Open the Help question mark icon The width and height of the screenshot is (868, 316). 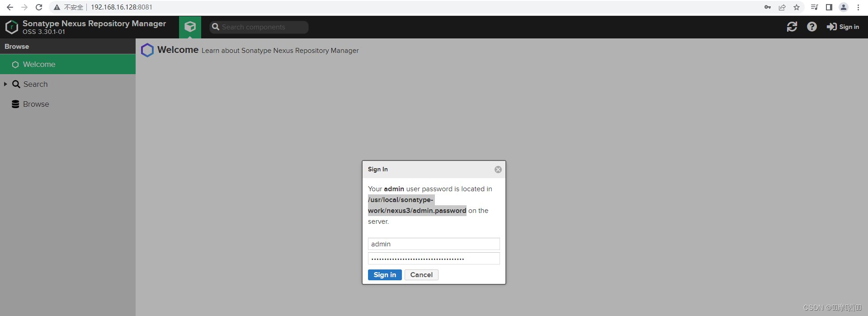click(x=812, y=27)
